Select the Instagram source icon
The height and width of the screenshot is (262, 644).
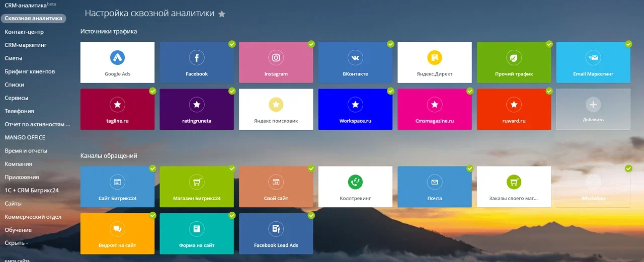point(276,58)
